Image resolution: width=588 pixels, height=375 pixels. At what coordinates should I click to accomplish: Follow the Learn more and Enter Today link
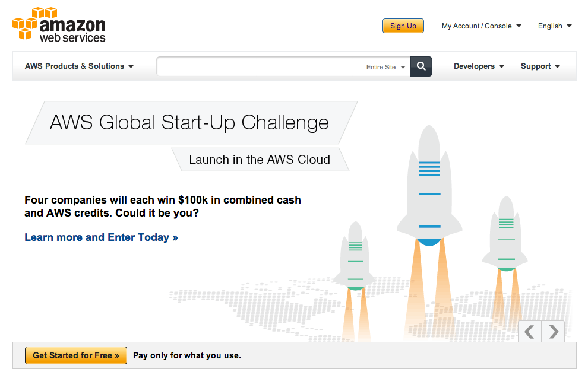[101, 237]
